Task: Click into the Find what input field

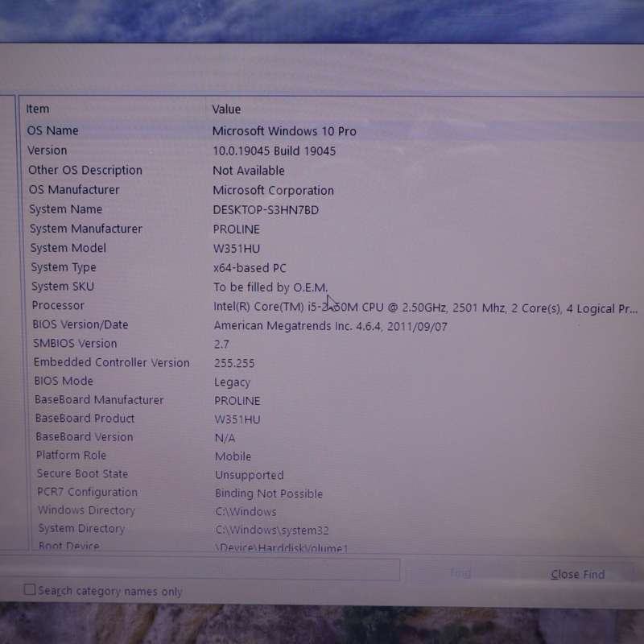Action: [200, 570]
